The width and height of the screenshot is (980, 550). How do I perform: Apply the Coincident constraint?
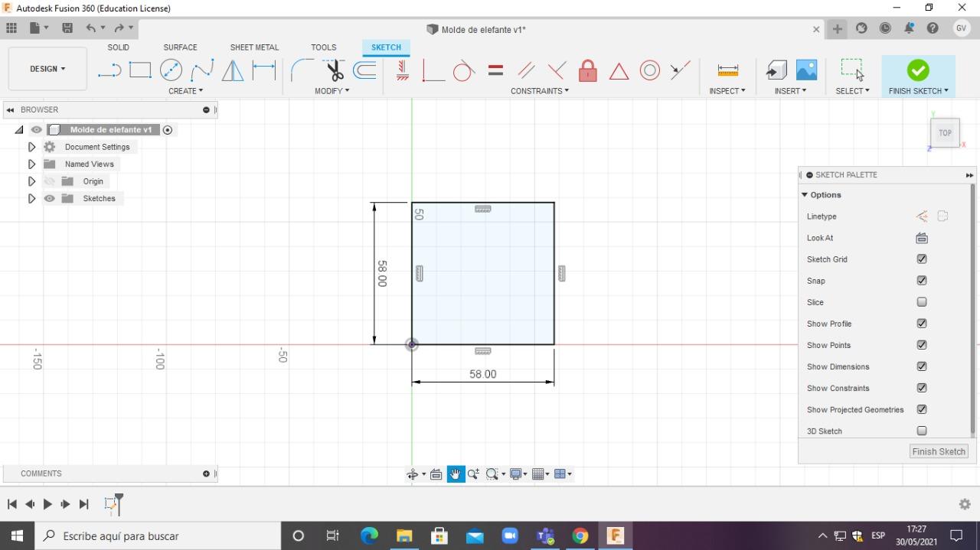(433, 70)
